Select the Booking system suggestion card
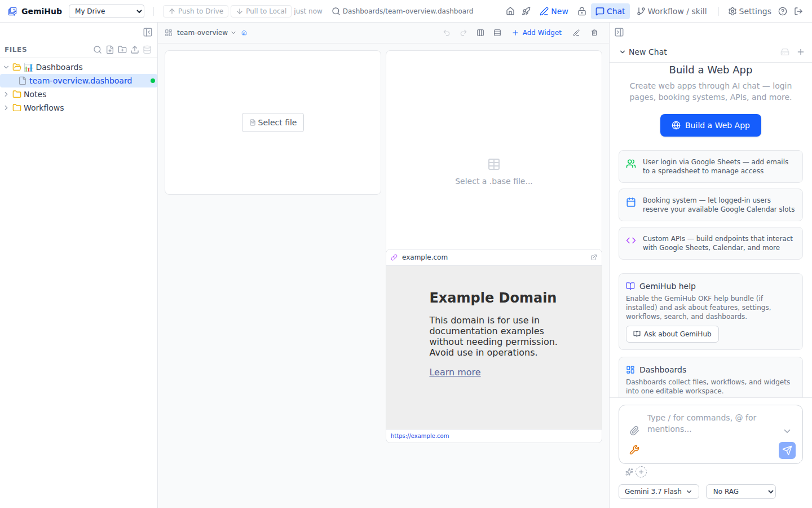This screenshot has height=508, width=812. 710,205
